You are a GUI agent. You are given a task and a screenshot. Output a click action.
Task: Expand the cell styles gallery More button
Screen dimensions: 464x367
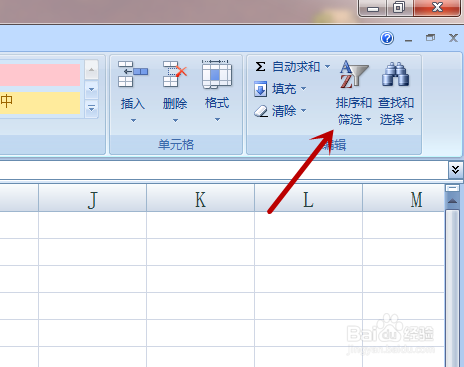[x=91, y=108]
